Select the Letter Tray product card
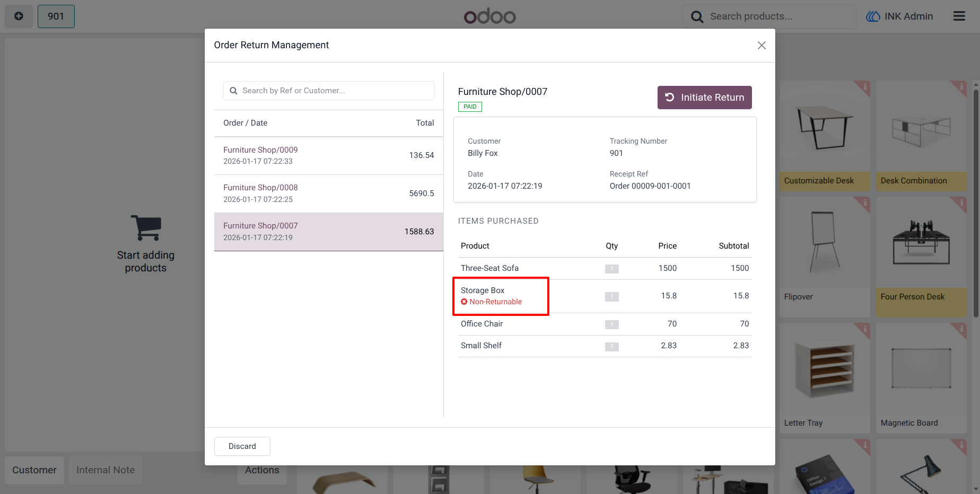Image resolution: width=980 pixels, height=494 pixels. coord(825,378)
